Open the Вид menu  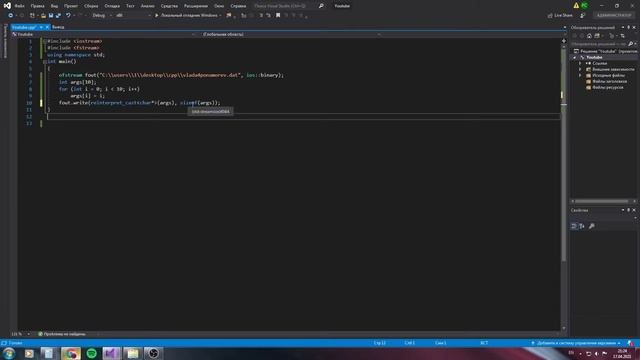click(54, 6)
